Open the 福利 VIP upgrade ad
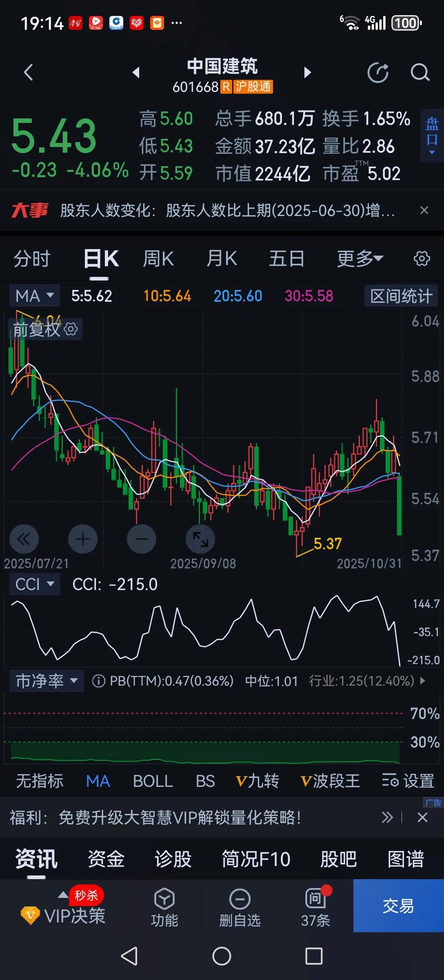Screen dimensions: 444x980 [155, 817]
